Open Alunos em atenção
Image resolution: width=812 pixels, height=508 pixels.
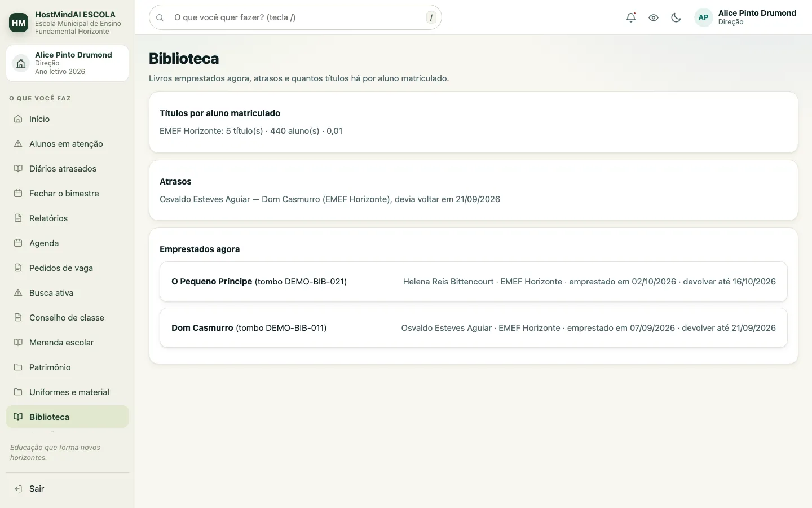68,144
